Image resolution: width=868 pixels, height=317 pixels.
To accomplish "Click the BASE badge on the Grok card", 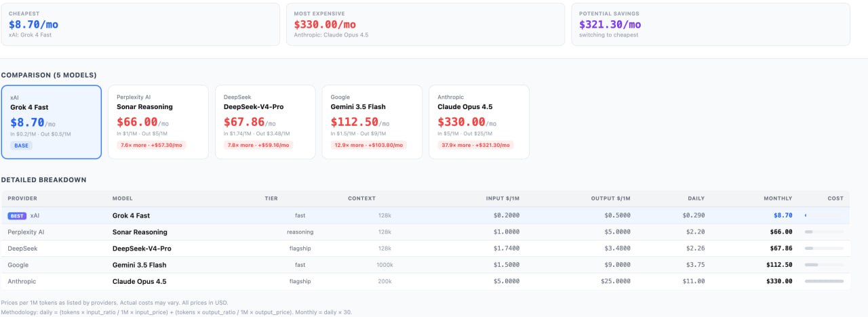I will click(x=22, y=146).
